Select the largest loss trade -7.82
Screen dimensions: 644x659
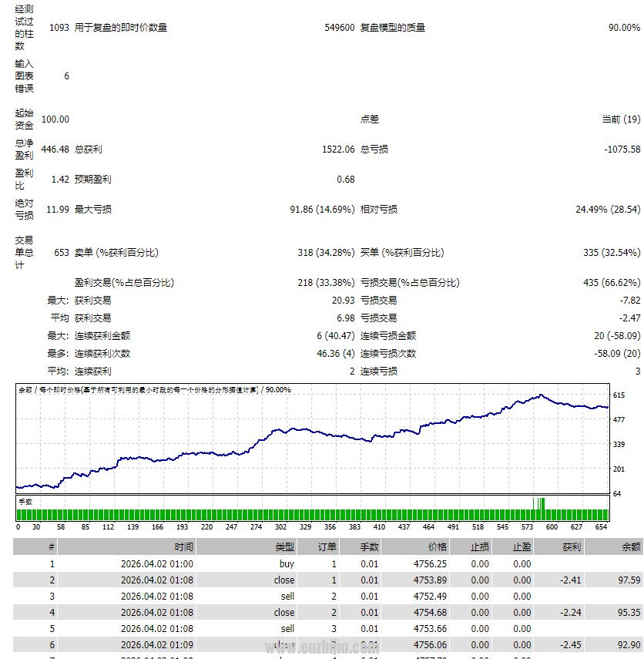[x=630, y=301]
